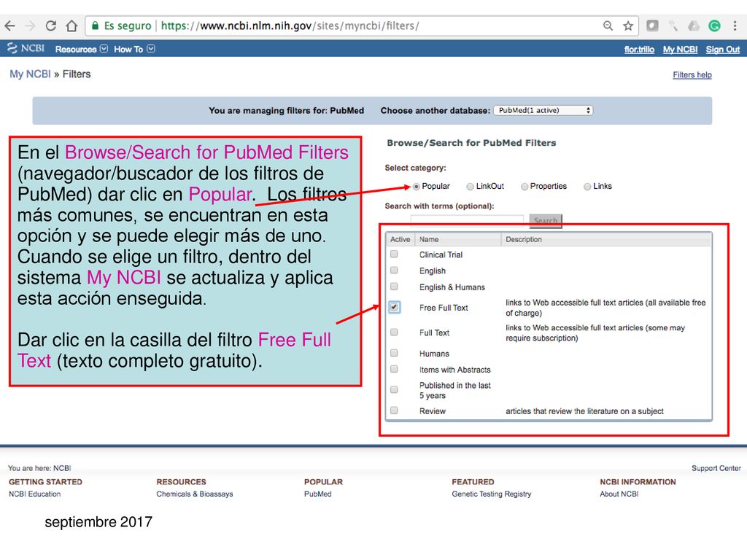Viewport: 747px width, 560px height.
Task: Enable the Items with Abstracts checkbox
Action: pyautogui.click(x=394, y=369)
